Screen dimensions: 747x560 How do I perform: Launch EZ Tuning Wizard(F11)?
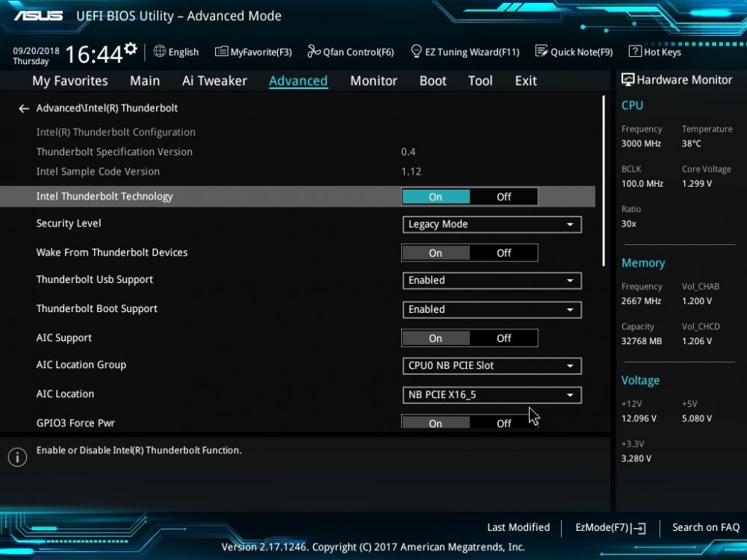coord(465,52)
